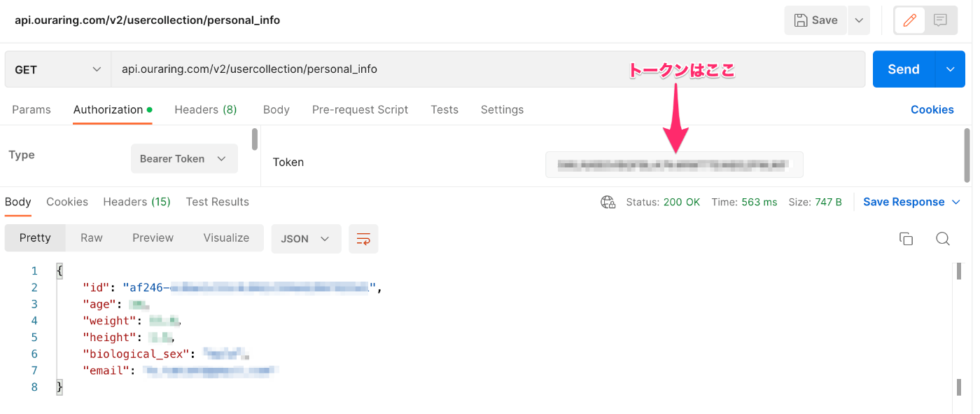Click the Save button with disk icon

pos(815,20)
